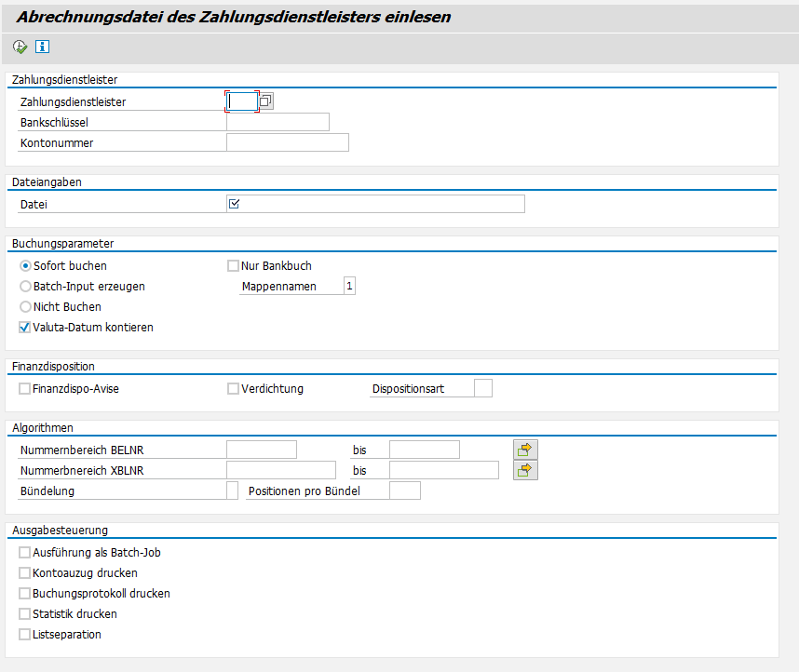Viewport: 799px width, 672px height.
Task: Select the Nicht Buchen radio button
Action: [26, 307]
